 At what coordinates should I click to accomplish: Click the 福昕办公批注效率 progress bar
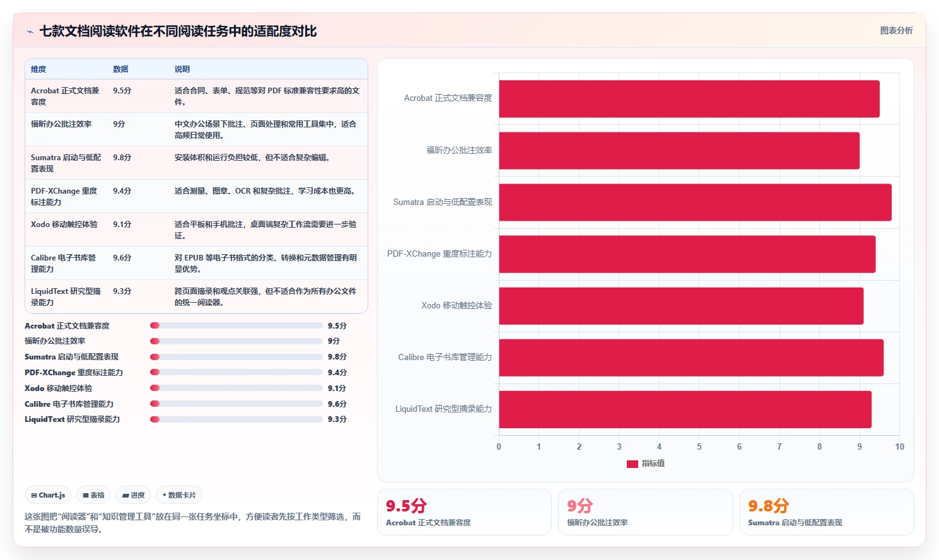click(236, 341)
